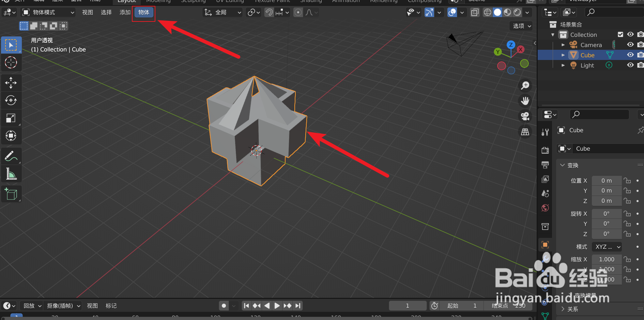Hide the Light object in the outliner
Screen dimensions: 644x320
point(630,65)
